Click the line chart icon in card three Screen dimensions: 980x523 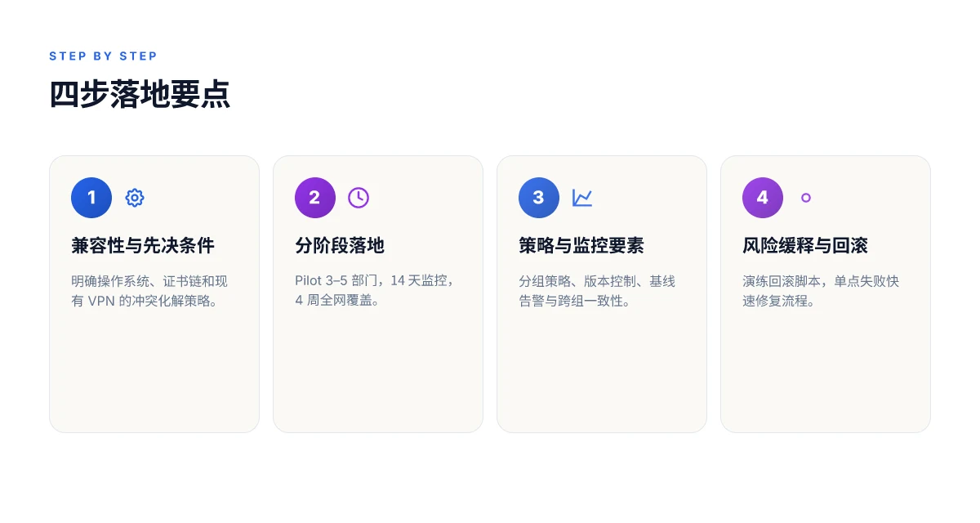[x=582, y=198]
